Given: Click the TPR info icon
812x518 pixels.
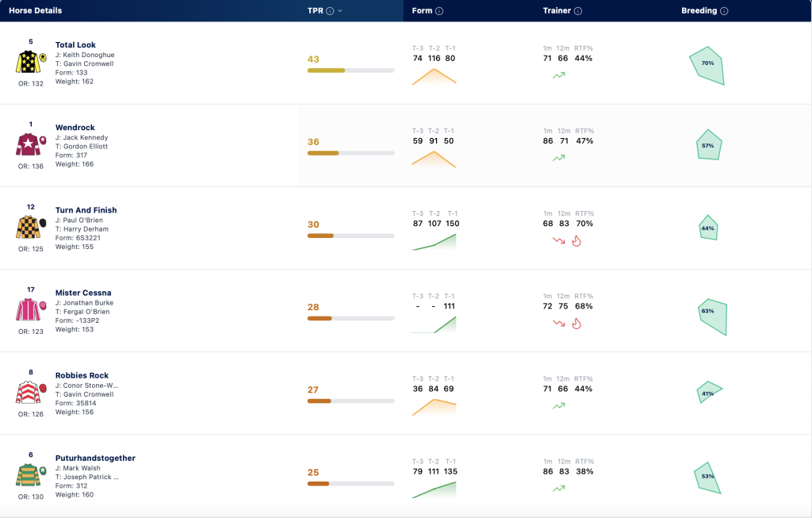Looking at the screenshot, I should click(x=330, y=11).
